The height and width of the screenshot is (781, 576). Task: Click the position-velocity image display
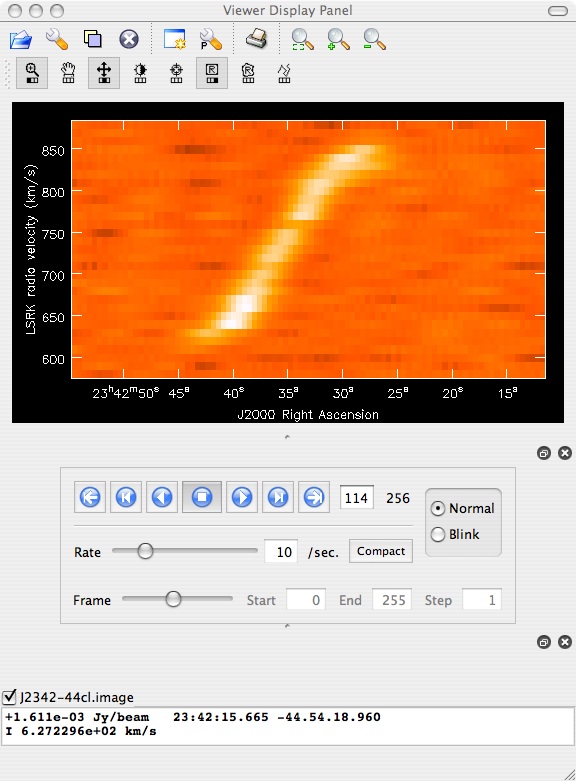pos(308,249)
